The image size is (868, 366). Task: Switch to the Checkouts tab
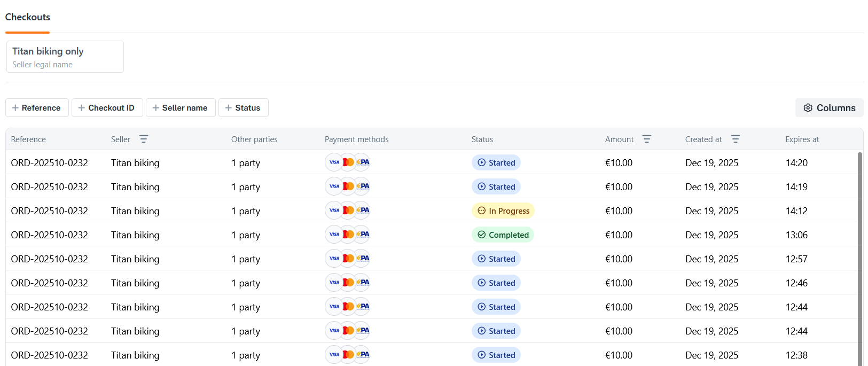[27, 17]
